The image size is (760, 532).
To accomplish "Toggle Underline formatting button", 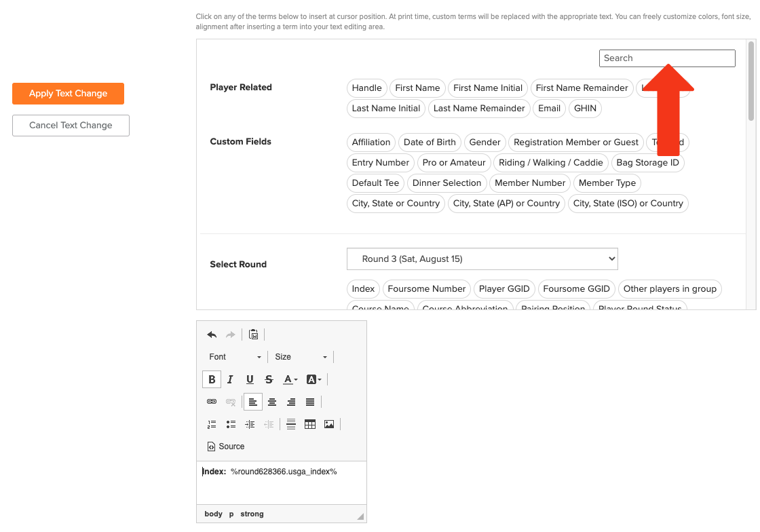I will 250,379.
